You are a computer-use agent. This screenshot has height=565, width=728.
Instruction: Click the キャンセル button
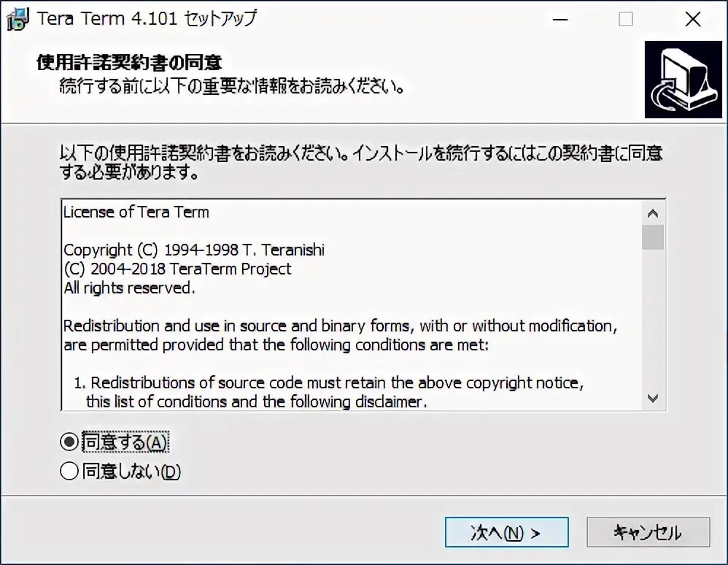pos(648,532)
